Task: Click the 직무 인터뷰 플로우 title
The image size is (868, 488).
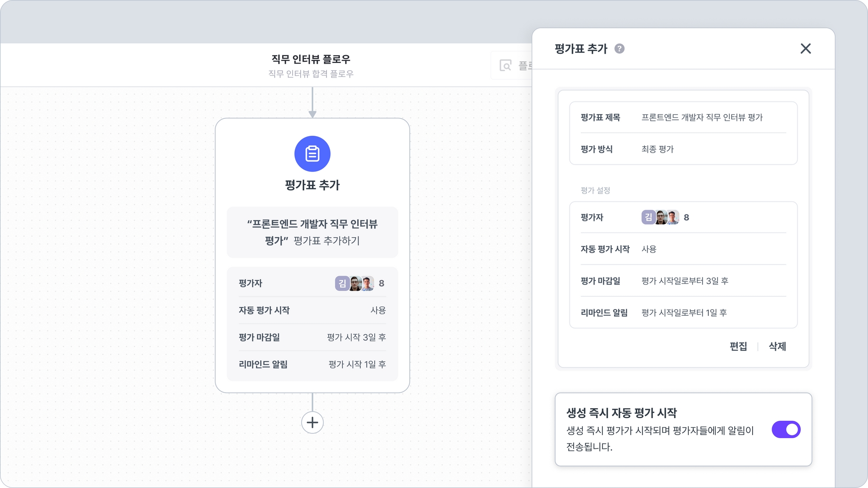Action: pyautogui.click(x=311, y=59)
